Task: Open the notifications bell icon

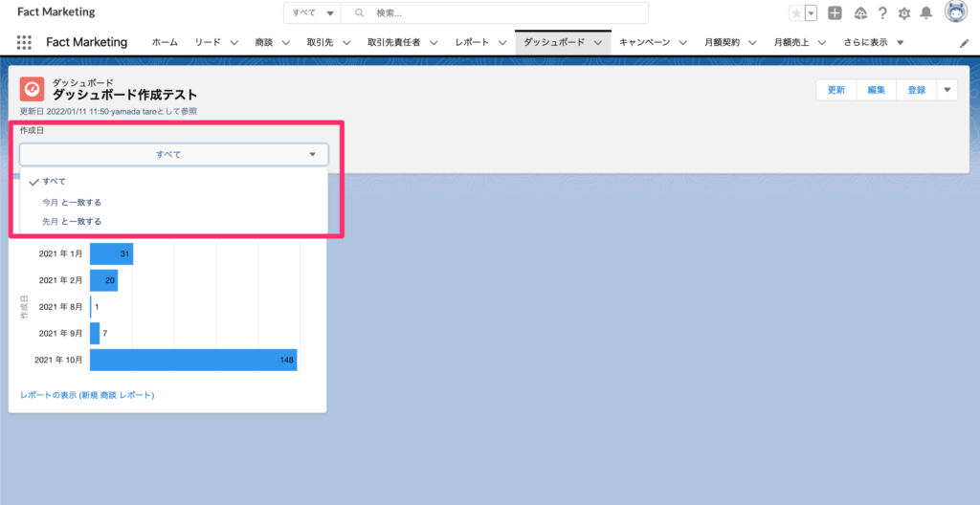Action: [x=925, y=13]
